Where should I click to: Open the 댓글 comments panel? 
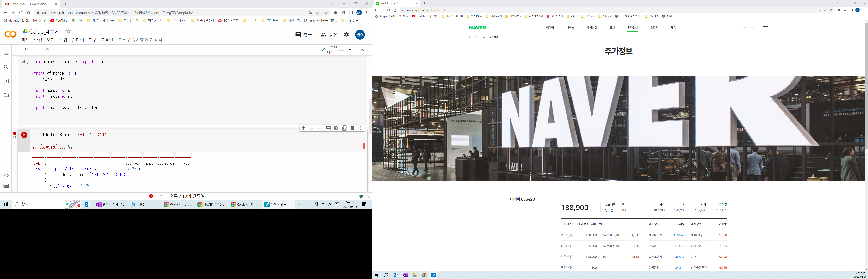pyautogui.click(x=304, y=35)
